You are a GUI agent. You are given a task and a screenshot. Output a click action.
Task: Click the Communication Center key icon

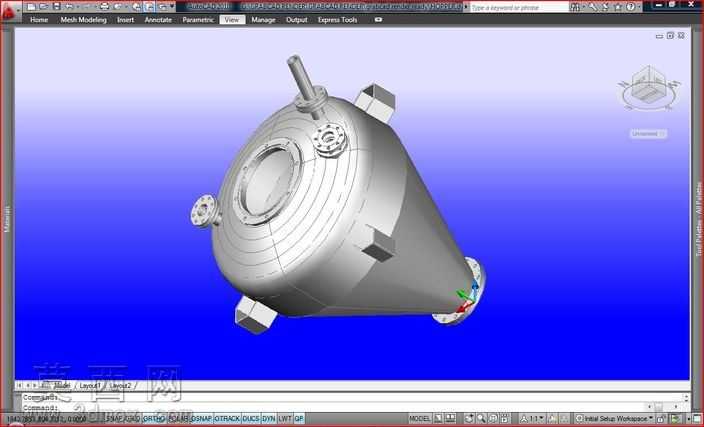click(x=593, y=7)
